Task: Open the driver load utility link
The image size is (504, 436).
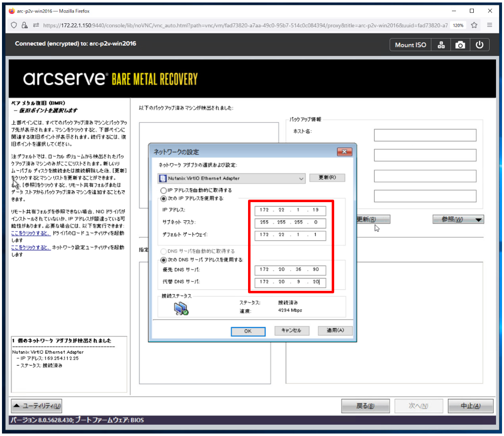Action: 31,233
